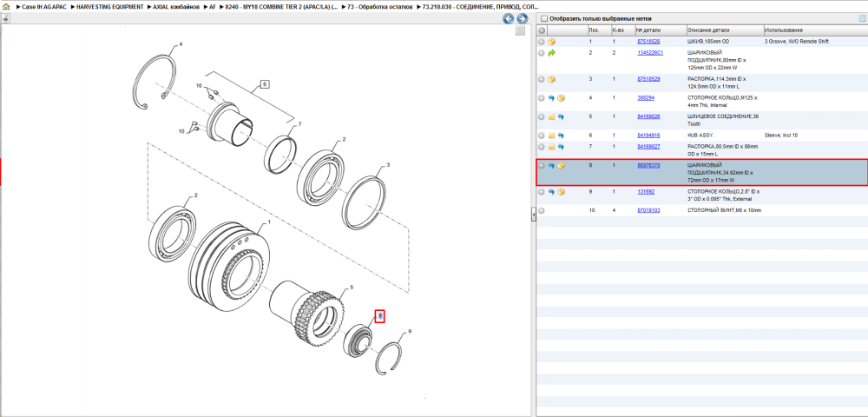The width and height of the screenshot is (868, 417).
Task: Select callout 4 on the snap ring diagram
Action: pyautogui.click(x=181, y=44)
